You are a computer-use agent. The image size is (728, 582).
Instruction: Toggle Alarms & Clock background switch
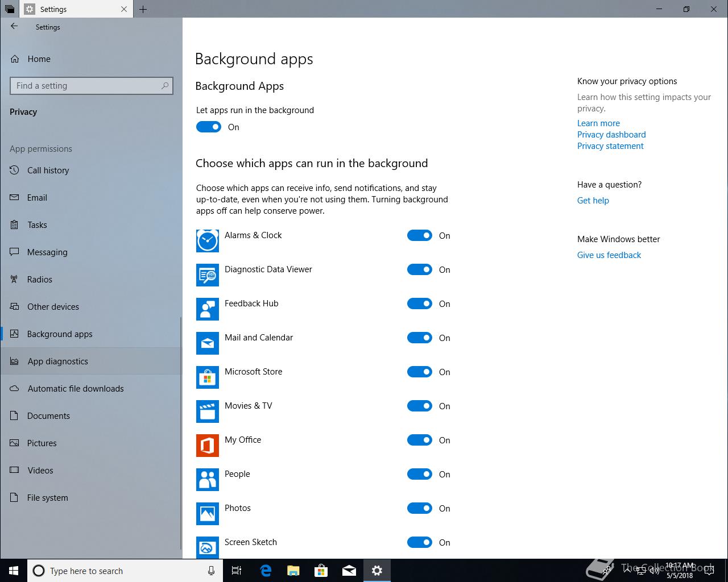tap(420, 235)
